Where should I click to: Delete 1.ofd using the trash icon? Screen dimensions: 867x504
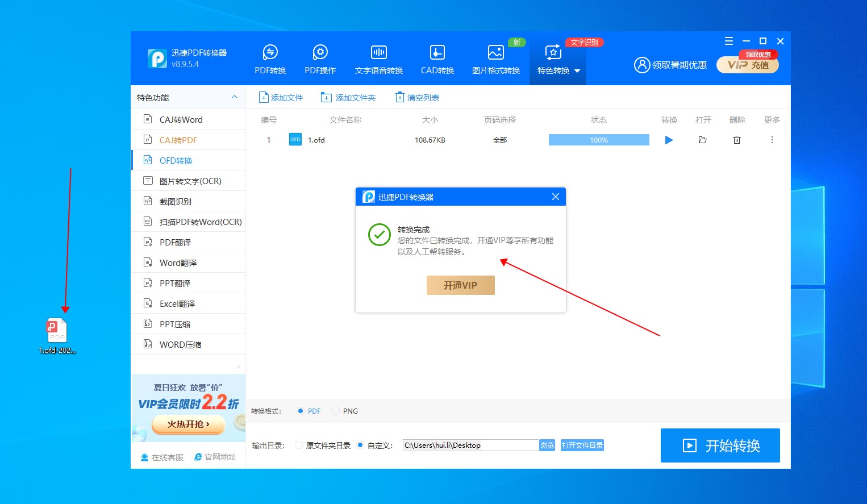[737, 140]
